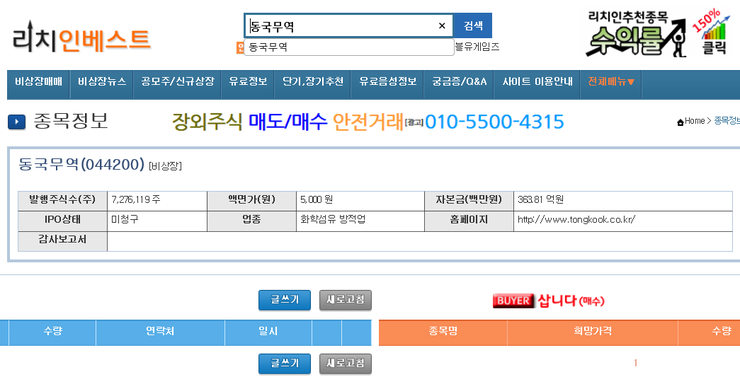This screenshot has width=740, height=379.
Task: Select the 동국무역 autocomplete suggestion
Action: click(349, 47)
